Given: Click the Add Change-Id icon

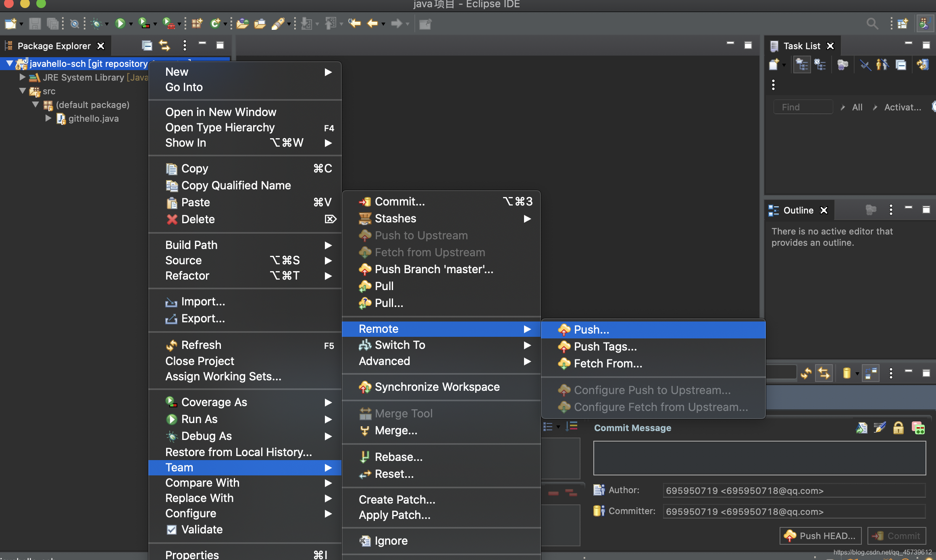Looking at the screenshot, I should (x=918, y=428).
